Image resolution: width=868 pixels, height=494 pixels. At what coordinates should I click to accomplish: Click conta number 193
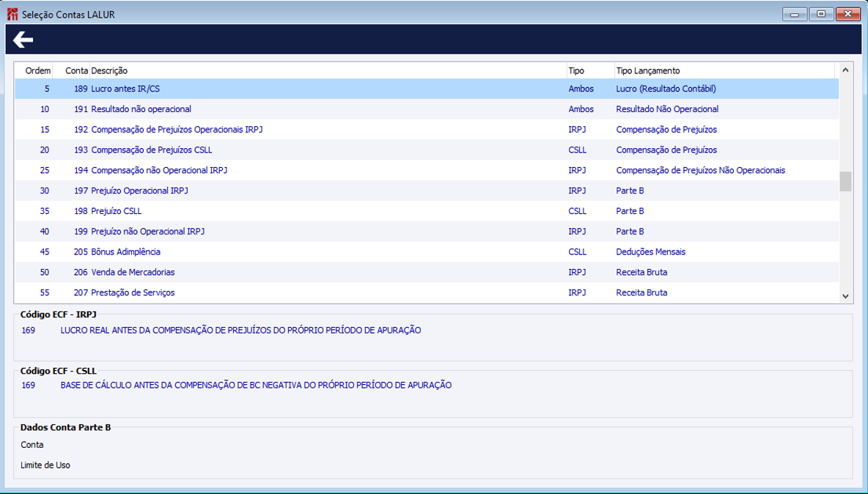pos(81,150)
